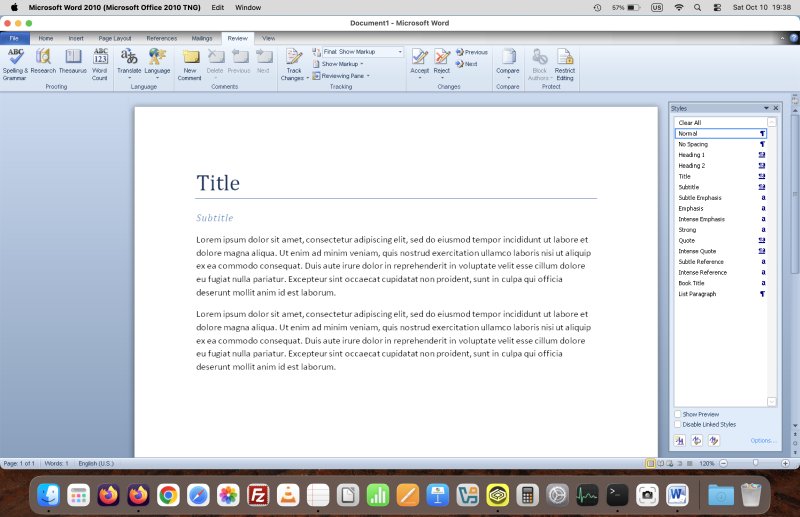Toggle the Show Preview checkbox
Viewport: 800px width, 517px height.
coord(678,414)
